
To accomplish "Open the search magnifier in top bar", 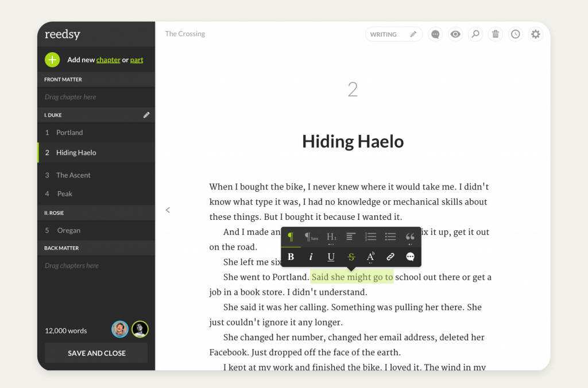I will [475, 34].
